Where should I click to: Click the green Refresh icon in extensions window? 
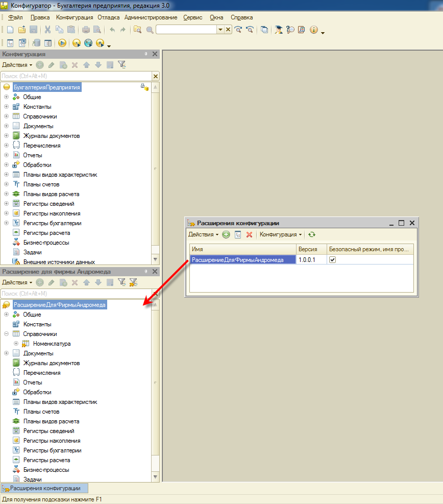tap(312, 235)
